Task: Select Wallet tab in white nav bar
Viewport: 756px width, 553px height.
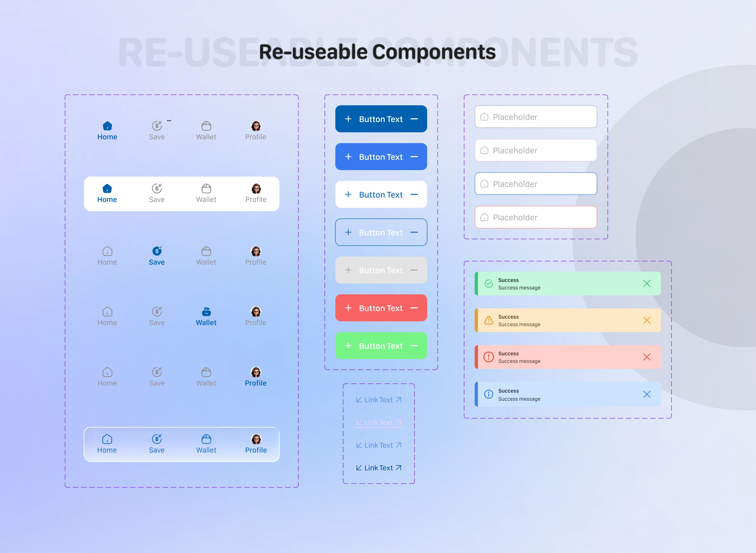Action: 206,194
